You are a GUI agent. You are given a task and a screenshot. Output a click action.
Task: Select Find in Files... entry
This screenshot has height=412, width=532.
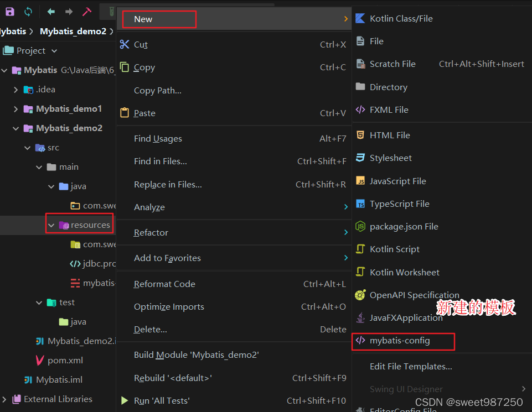234,161
